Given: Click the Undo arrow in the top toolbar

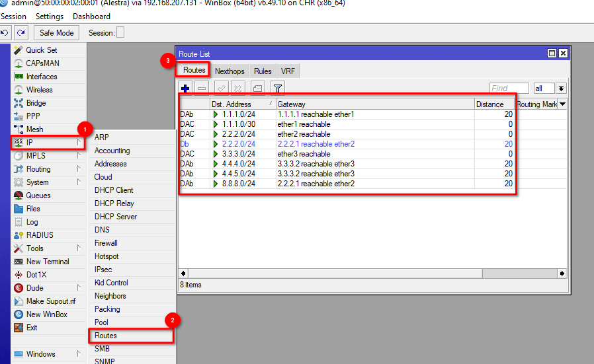Looking at the screenshot, I should coord(5,32).
